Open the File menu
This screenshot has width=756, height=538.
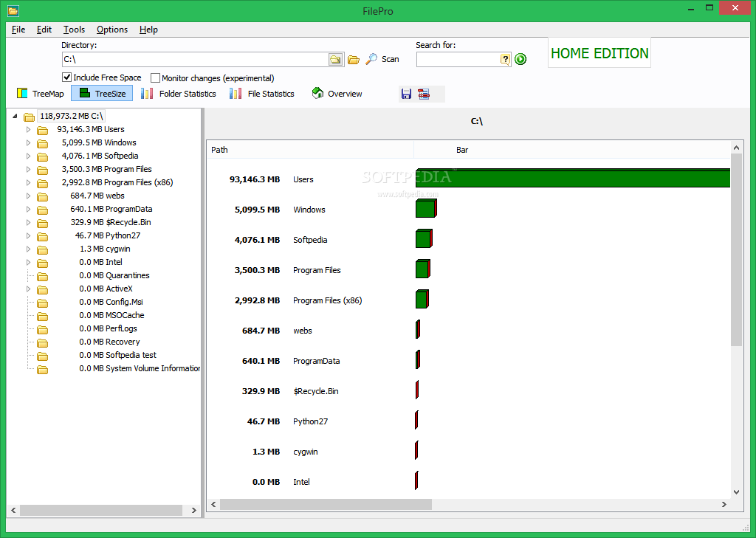point(18,30)
